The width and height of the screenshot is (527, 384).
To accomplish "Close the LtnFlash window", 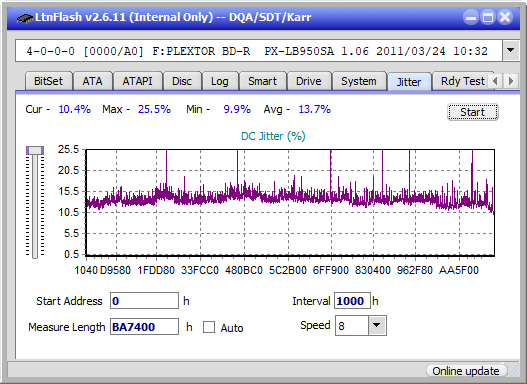I will [x=505, y=17].
